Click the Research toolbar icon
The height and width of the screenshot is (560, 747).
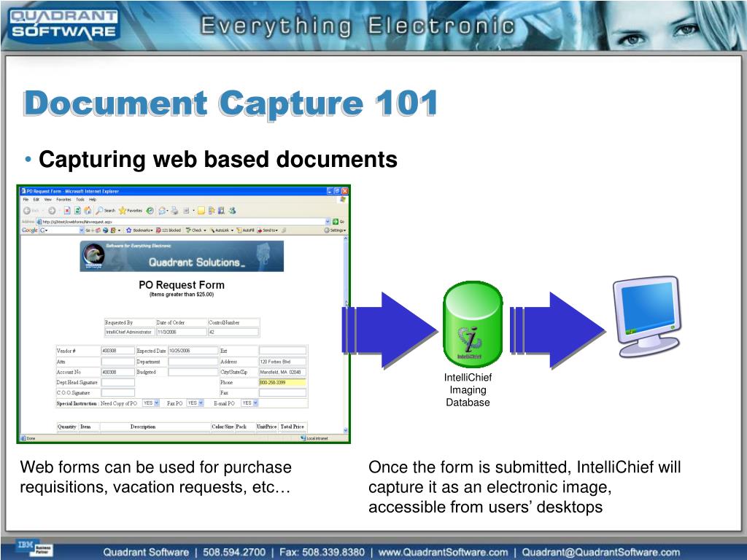click(211, 211)
